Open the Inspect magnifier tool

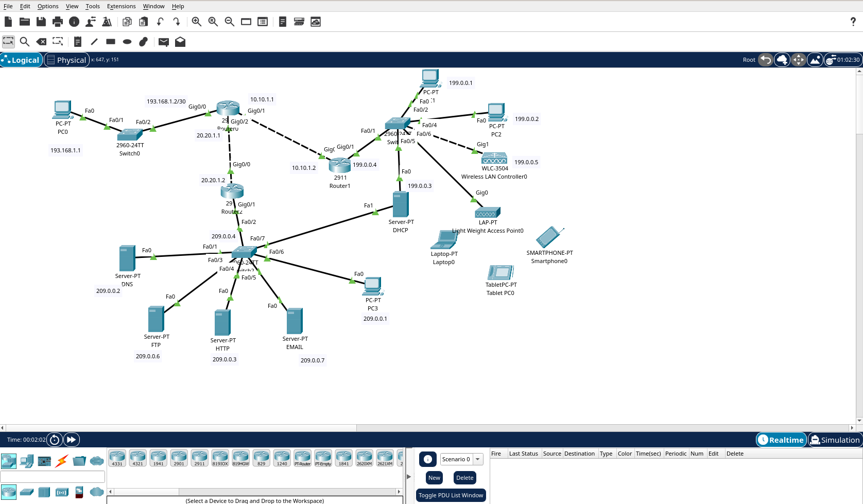(x=25, y=42)
